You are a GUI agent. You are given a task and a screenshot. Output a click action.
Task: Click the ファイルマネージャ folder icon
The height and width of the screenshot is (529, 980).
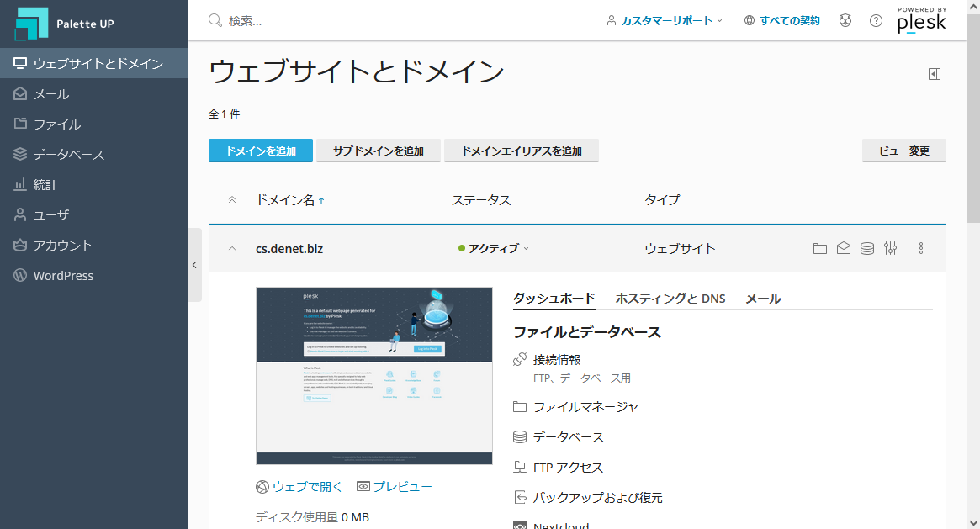pyautogui.click(x=519, y=407)
